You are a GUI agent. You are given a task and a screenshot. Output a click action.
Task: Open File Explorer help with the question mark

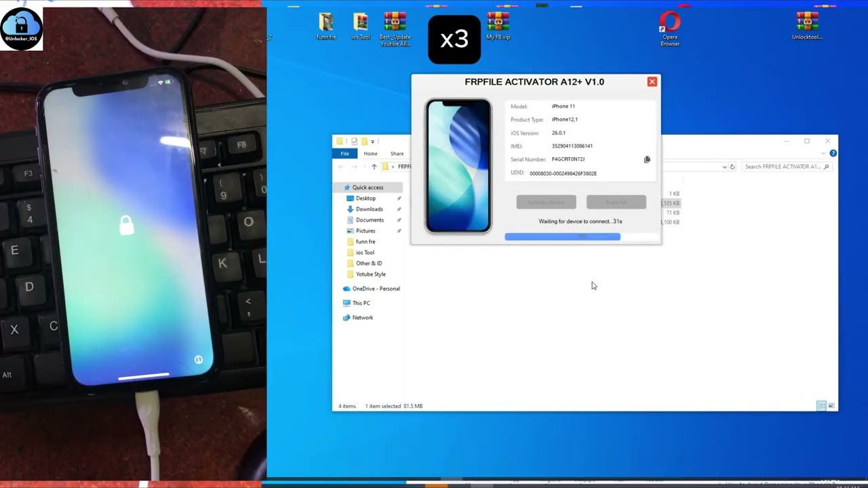833,154
